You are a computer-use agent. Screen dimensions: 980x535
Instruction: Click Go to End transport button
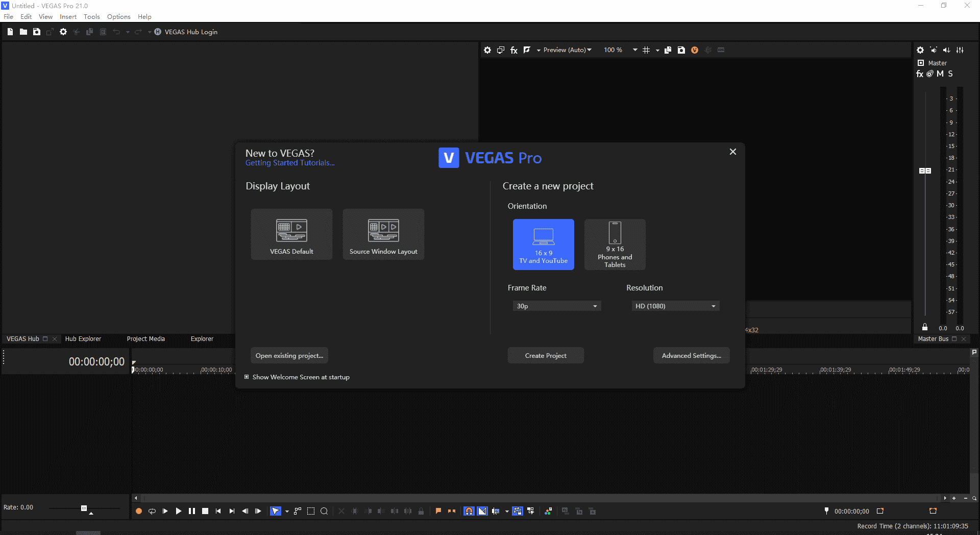[x=232, y=511]
